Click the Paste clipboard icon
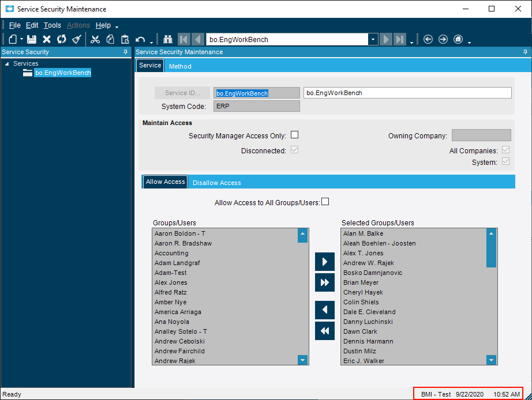The height and width of the screenshot is (400, 532). tap(125, 39)
